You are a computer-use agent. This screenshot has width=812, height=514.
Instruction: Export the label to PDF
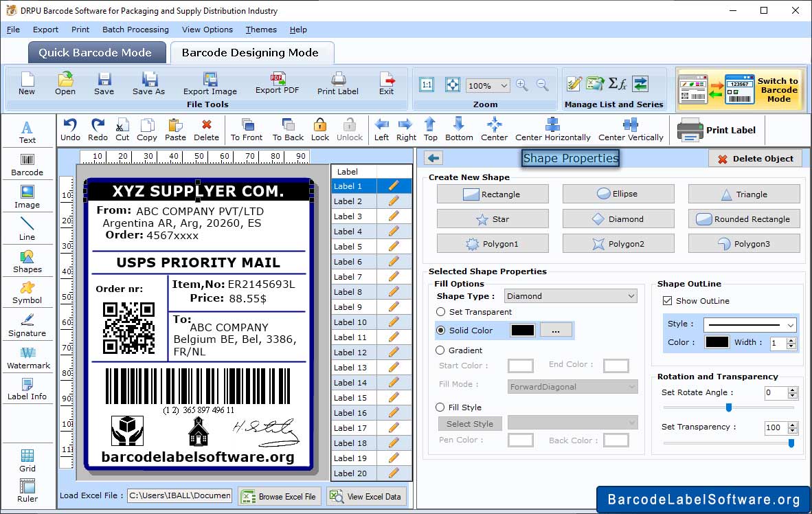277,83
